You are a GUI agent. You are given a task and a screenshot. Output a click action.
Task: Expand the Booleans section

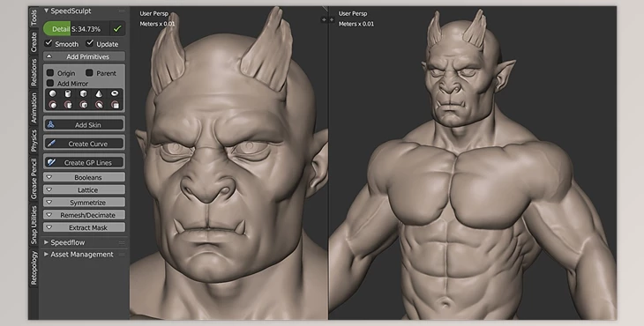(84, 177)
